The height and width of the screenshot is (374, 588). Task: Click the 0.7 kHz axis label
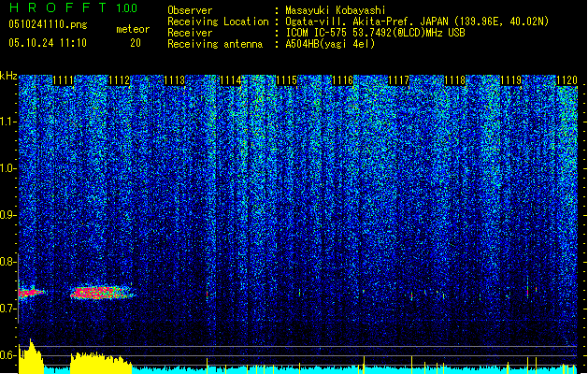pos(7,309)
